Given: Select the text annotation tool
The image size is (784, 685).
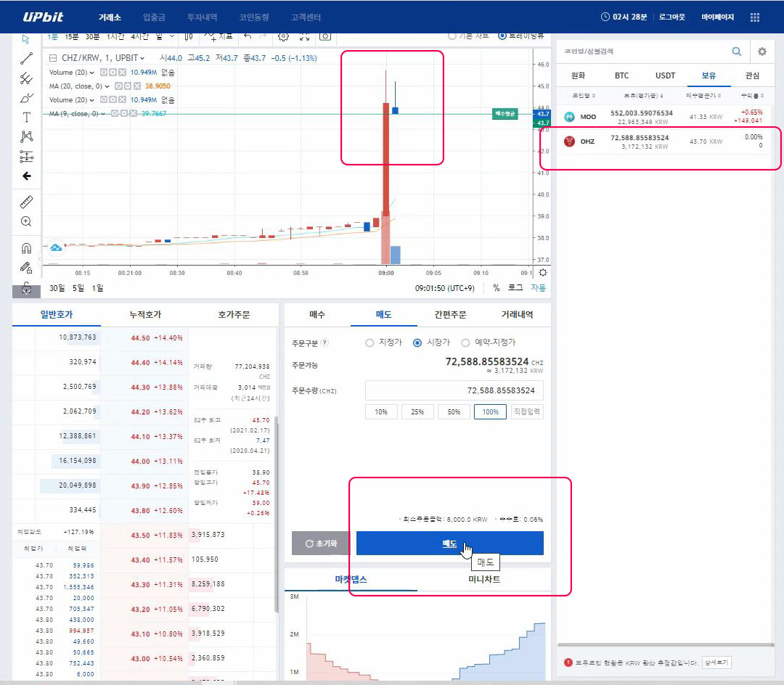Looking at the screenshot, I should 27,117.
